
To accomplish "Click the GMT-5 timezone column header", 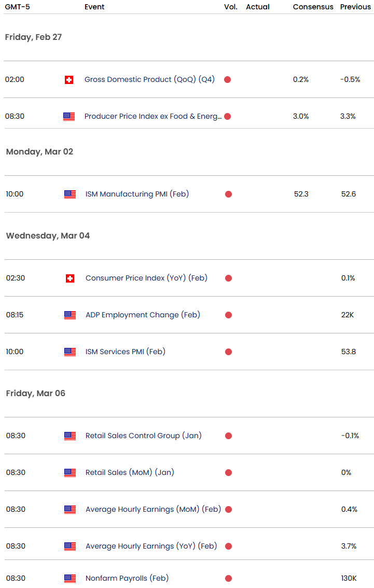I will tap(16, 7).
